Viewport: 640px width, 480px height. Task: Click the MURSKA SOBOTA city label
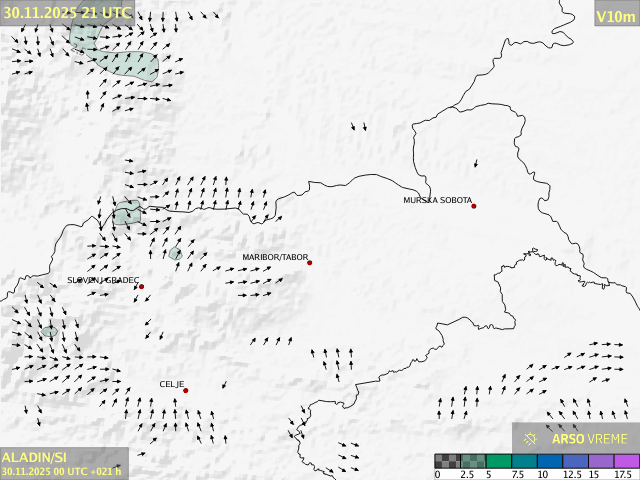[x=437, y=200]
